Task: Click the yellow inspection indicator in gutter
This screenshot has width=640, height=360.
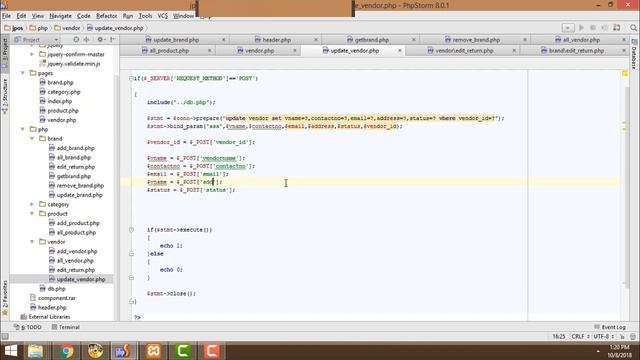Action: (625, 73)
